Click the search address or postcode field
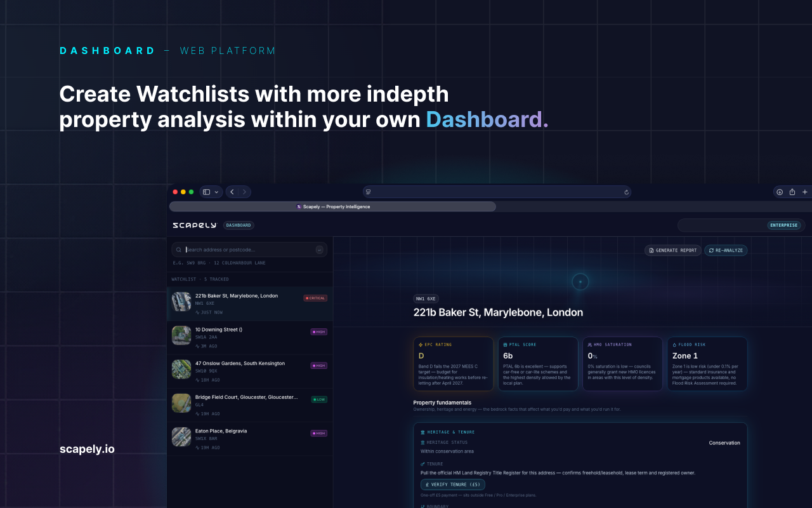 [249, 250]
